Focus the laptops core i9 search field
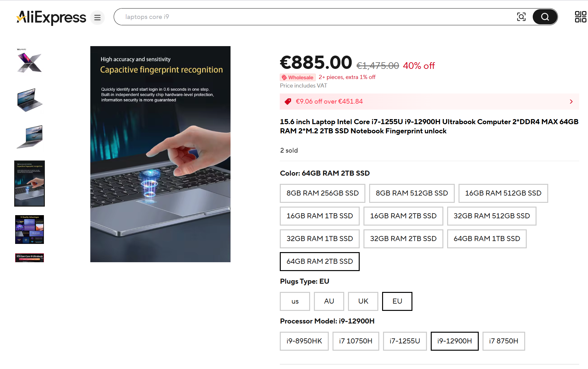The height and width of the screenshot is (369, 588). pos(316,17)
